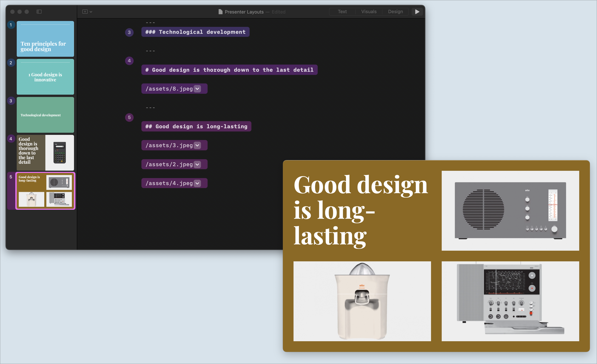This screenshot has width=597, height=364.
Task: Expand the /assets/2.jpeg dropdown arrow
Action: 197,165
